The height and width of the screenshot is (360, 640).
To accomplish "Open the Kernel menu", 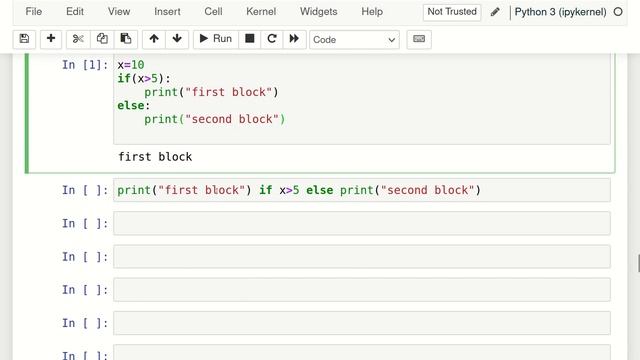I will click(261, 12).
